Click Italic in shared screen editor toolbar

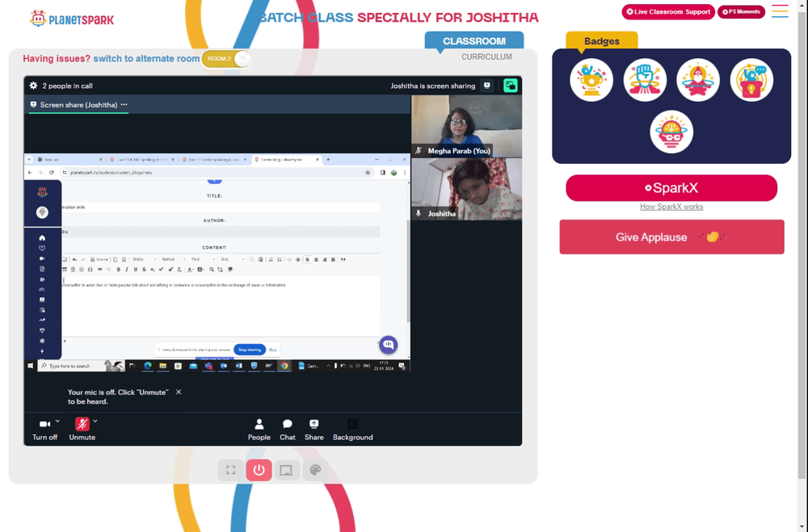[127, 270]
